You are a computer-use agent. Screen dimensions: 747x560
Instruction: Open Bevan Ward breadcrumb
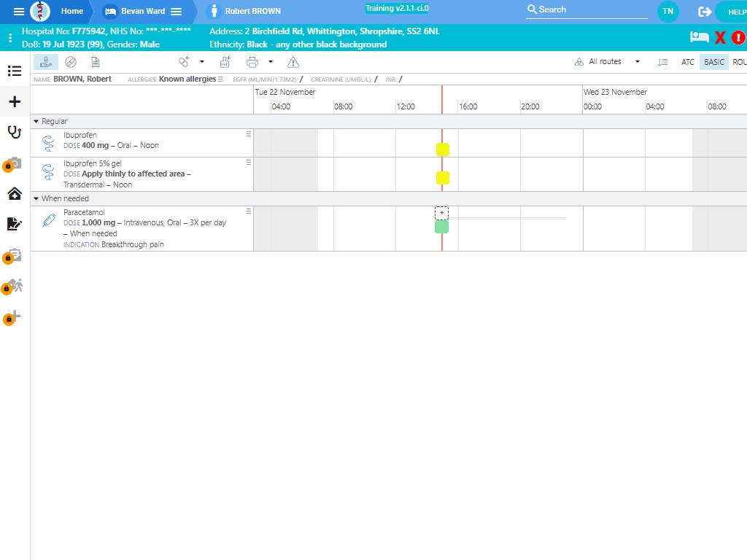(x=143, y=11)
